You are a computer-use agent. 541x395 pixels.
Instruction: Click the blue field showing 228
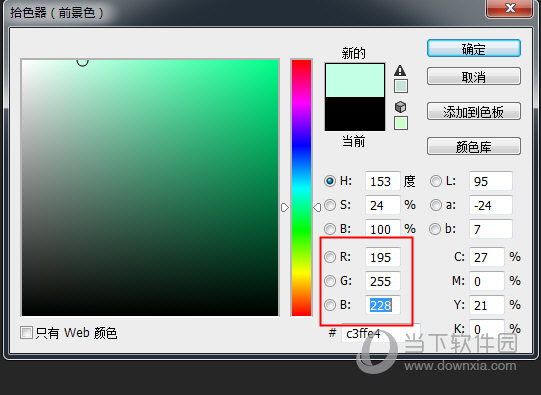[383, 305]
